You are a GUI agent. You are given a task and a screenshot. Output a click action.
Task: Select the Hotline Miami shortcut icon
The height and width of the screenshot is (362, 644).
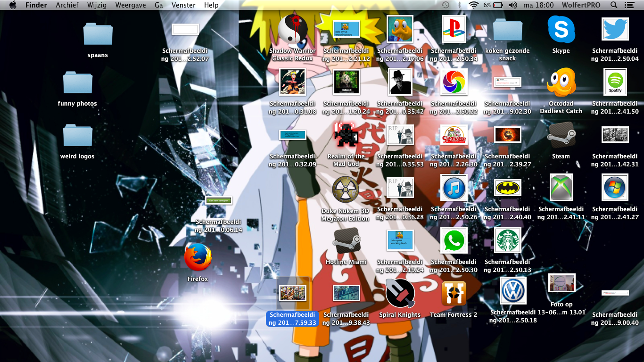[x=346, y=240]
